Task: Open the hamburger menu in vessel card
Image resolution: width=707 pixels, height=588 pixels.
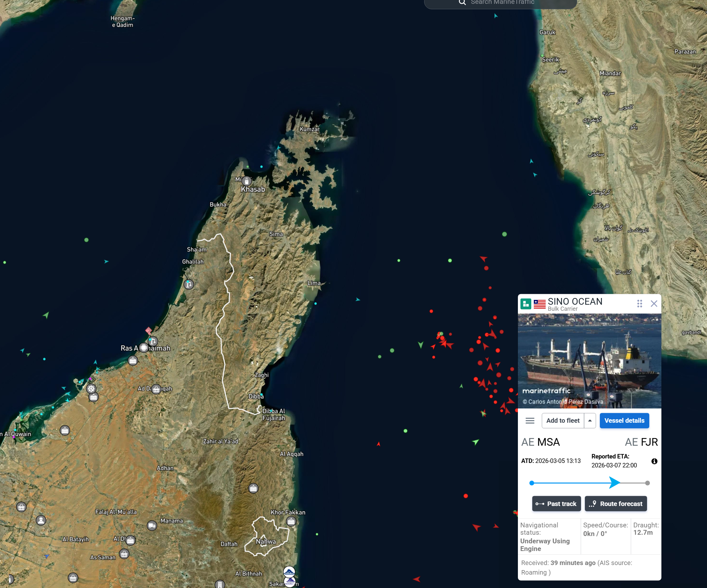Action: (530, 420)
